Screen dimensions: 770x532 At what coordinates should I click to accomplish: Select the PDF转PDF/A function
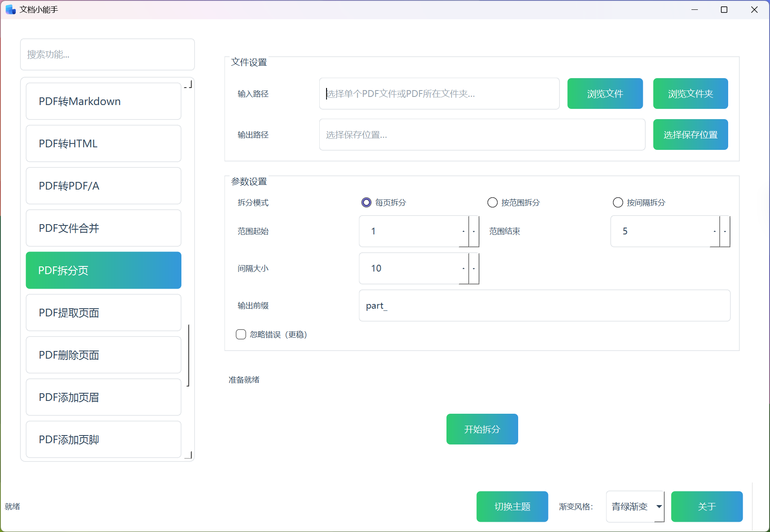pyautogui.click(x=103, y=186)
